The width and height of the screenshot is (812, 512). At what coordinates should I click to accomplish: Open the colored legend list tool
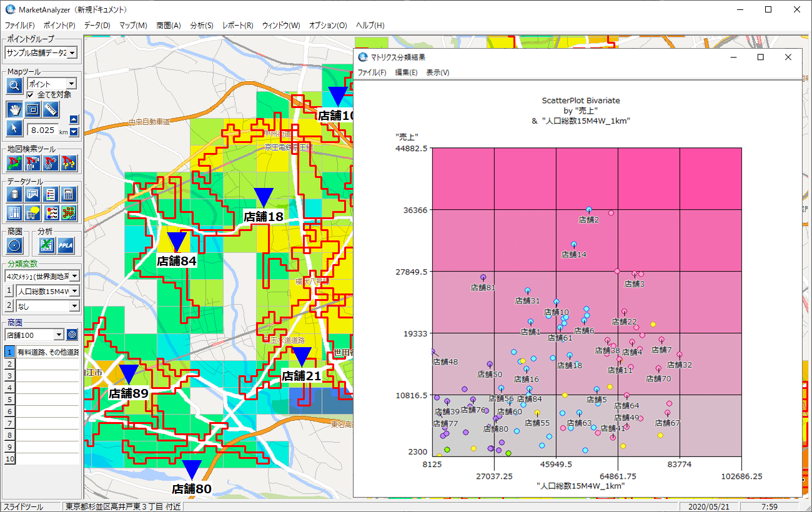coord(51,194)
